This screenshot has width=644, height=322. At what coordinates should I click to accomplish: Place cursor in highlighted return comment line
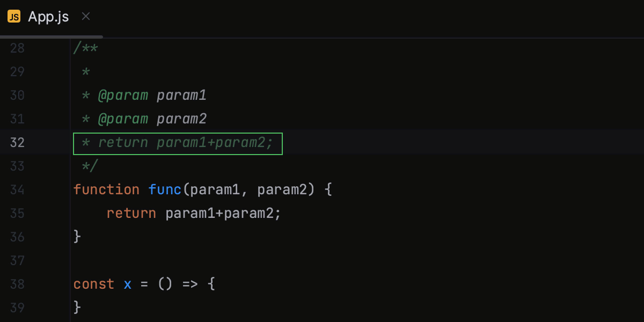click(x=178, y=143)
